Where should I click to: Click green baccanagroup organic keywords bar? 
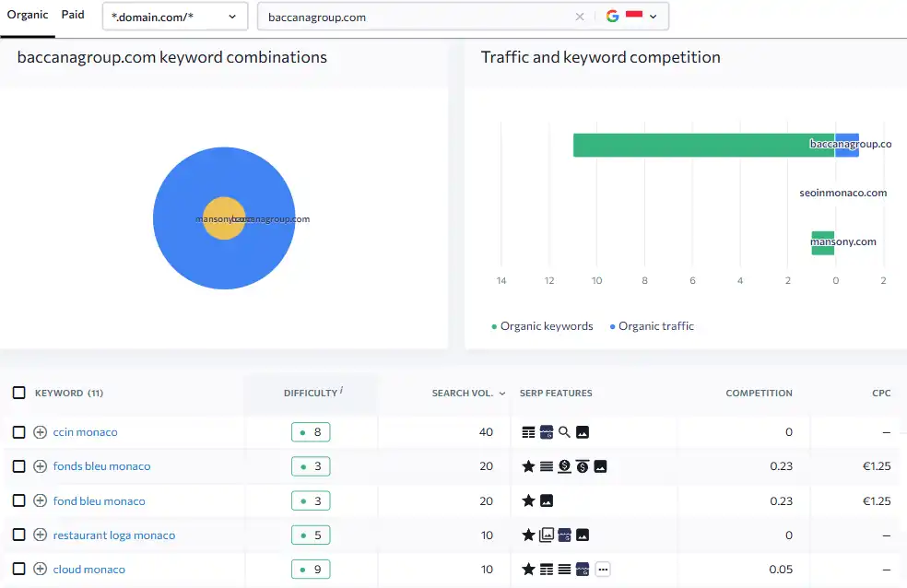(703, 145)
